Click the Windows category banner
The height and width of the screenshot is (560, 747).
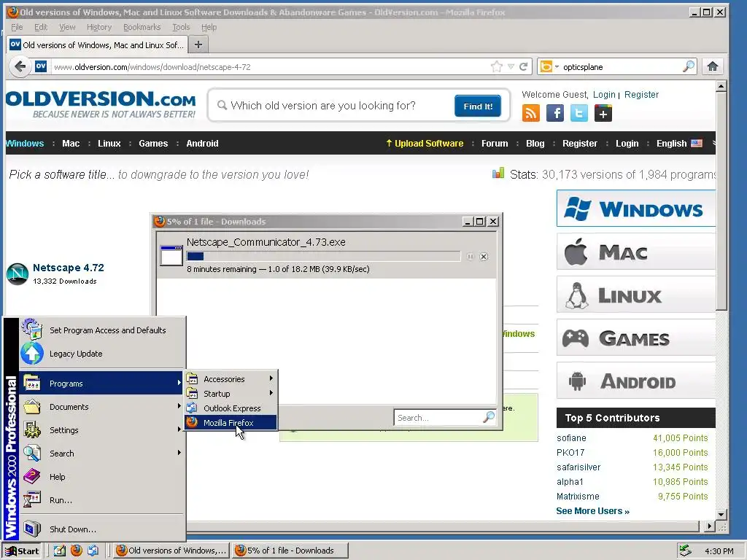pyautogui.click(x=635, y=209)
